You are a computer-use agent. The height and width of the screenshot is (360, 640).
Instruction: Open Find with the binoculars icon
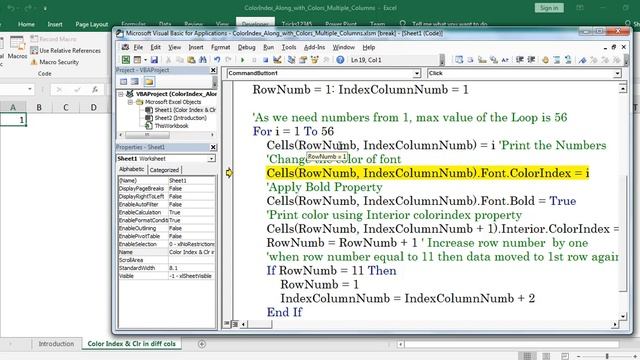[202, 60]
